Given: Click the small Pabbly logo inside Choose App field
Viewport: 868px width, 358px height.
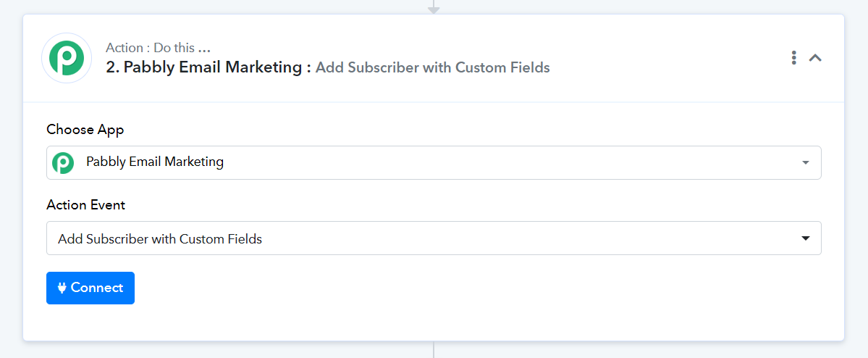Looking at the screenshot, I should coord(63,163).
